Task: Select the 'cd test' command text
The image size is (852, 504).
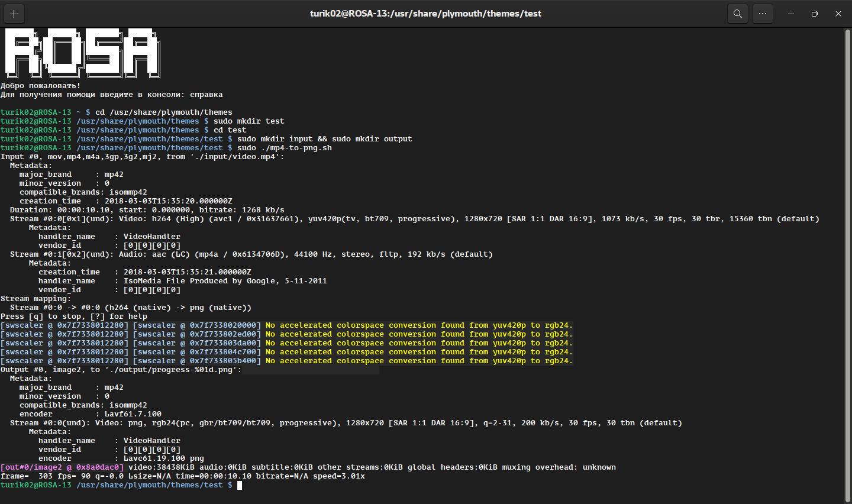Action: coord(230,130)
